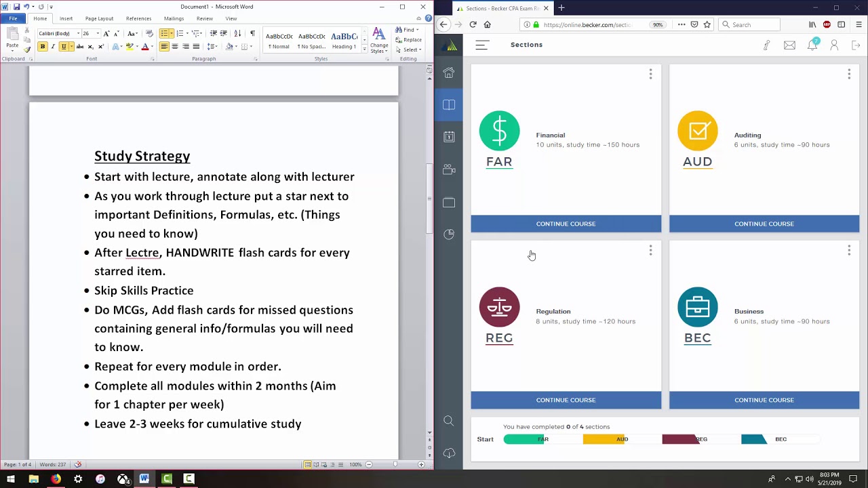Click text highlight color swatch button
This screenshot has height=488, width=868.
click(129, 47)
